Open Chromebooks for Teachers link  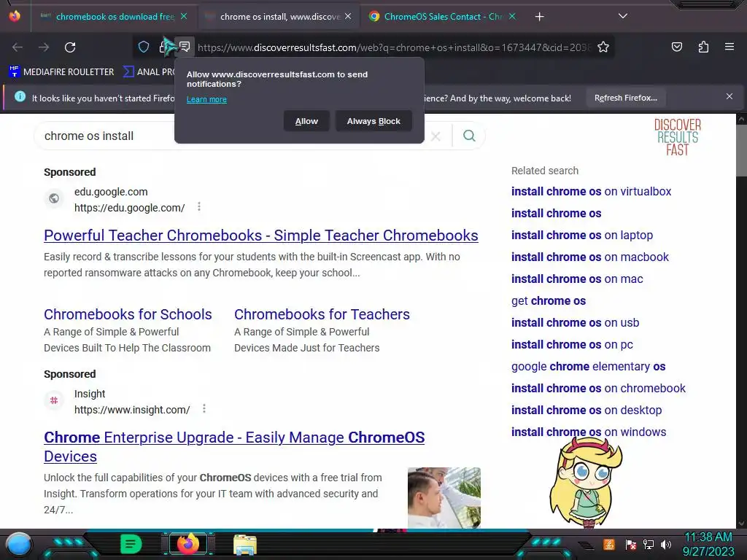(322, 314)
